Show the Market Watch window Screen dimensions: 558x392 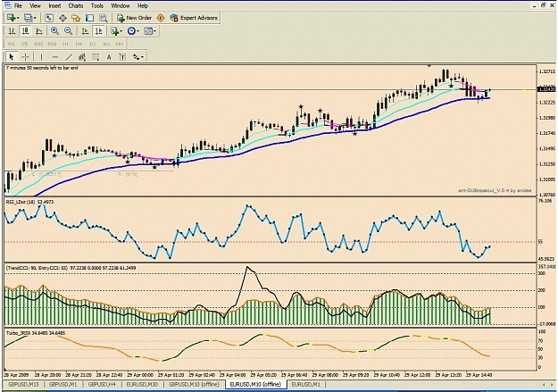coord(49,18)
